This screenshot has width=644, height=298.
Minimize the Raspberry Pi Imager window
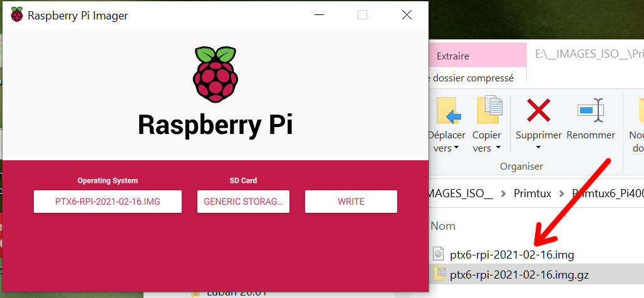point(319,15)
